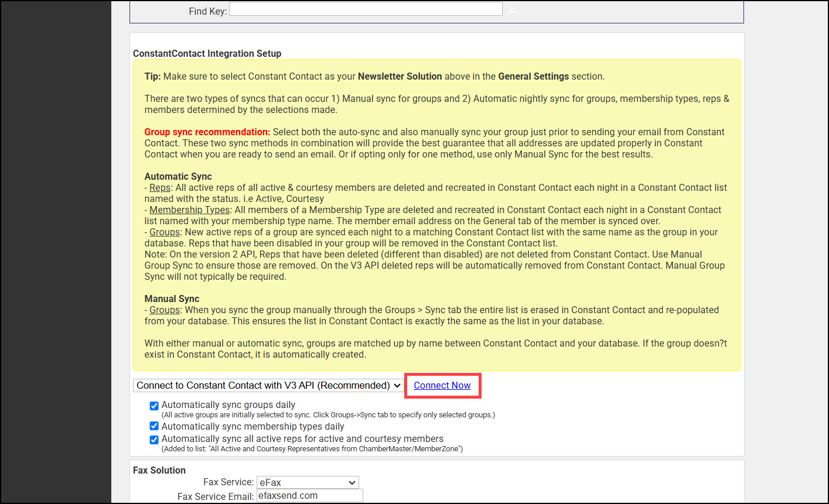This screenshot has height=504, width=829.
Task: Click the magnifier icon beside Find Key field
Action: point(512,11)
